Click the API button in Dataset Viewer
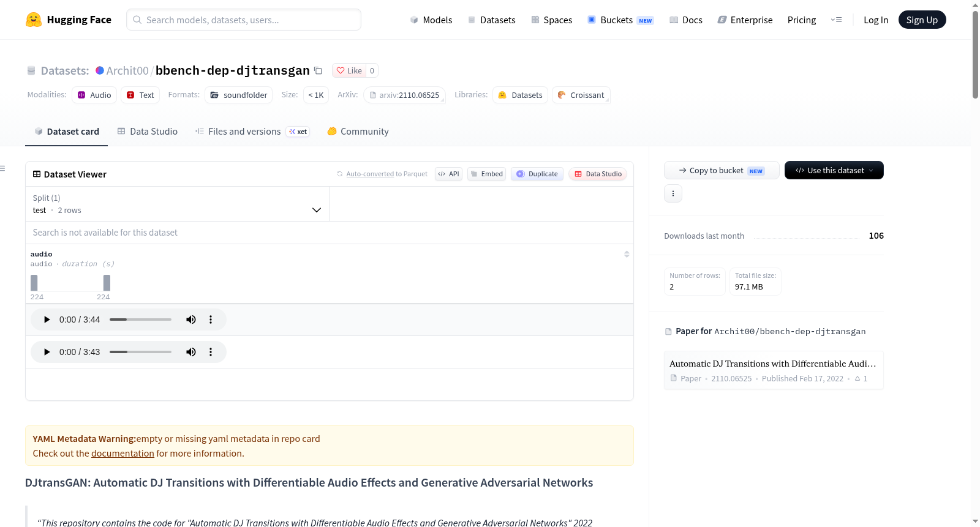 coord(448,174)
